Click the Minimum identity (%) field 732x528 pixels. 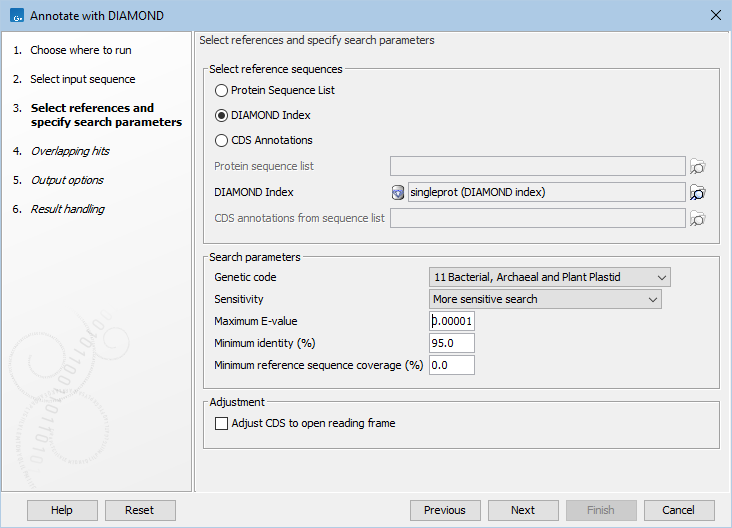pyautogui.click(x=451, y=343)
